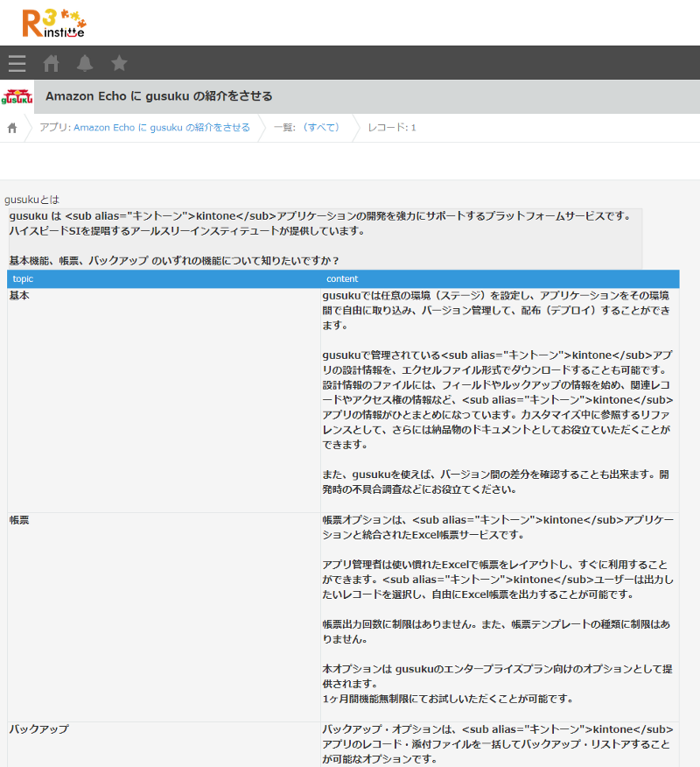Click the content column header
Viewport: 700px width, 767px height.
pos(342,278)
